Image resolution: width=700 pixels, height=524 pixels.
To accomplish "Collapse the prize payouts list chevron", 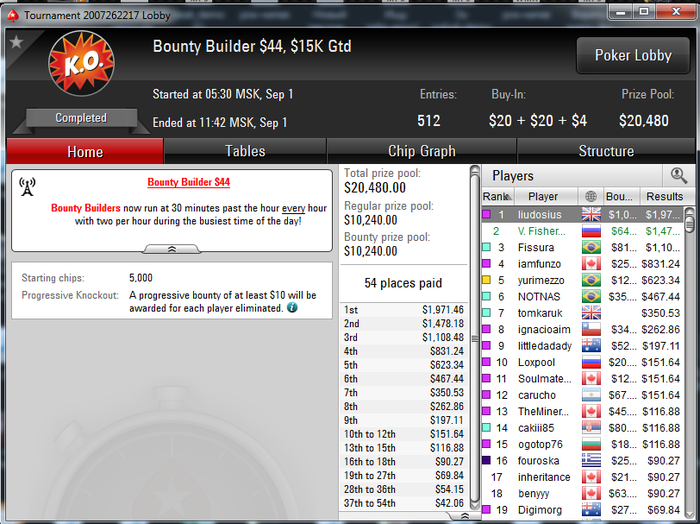I will click(x=465, y=516).
